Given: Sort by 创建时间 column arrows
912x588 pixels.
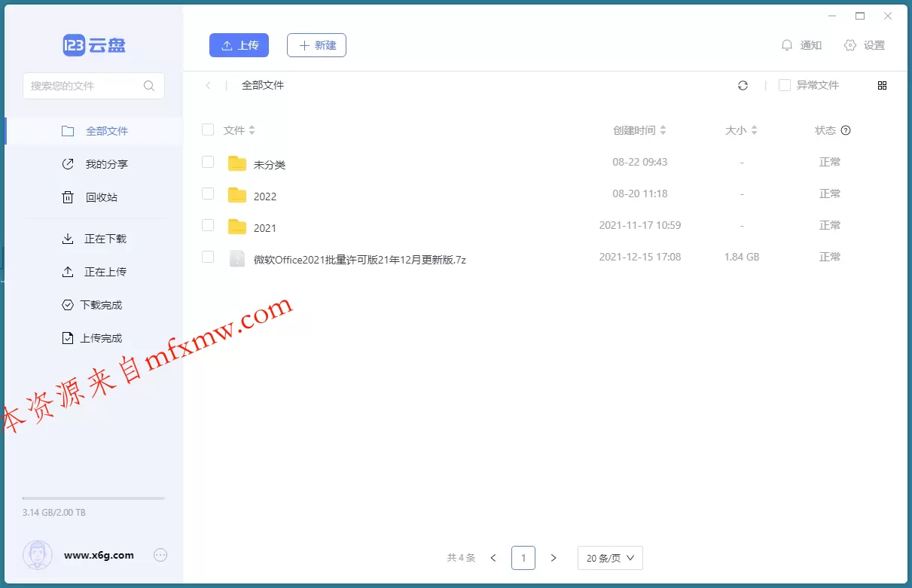Looking at the screenshot, I should [663, 130].
